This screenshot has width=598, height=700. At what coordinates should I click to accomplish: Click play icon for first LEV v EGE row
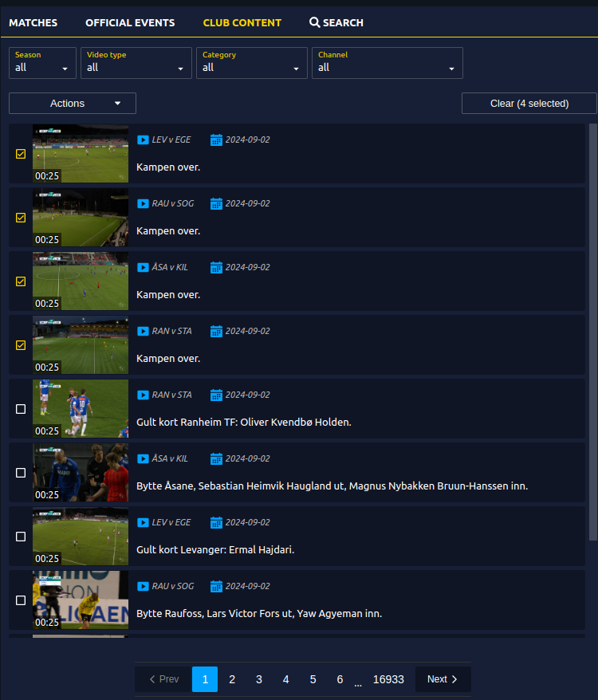143,140
